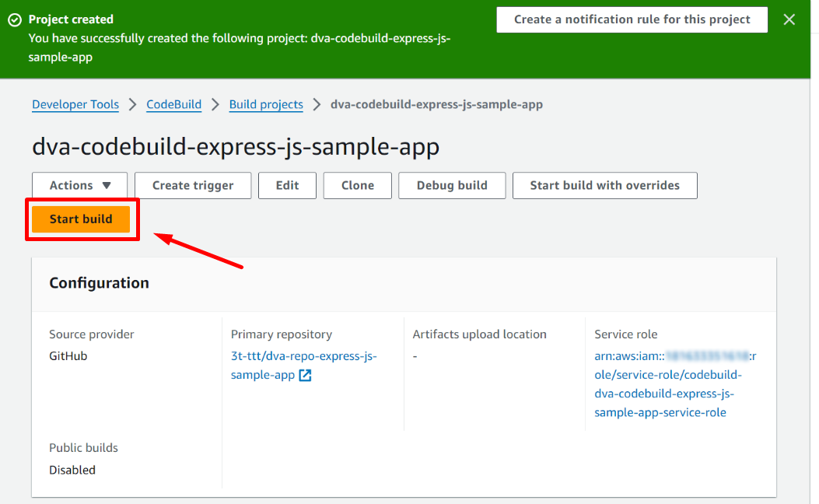Open the external link icon beside repository
The height and width of the screenshot is (504, 819).
point(306,376)
